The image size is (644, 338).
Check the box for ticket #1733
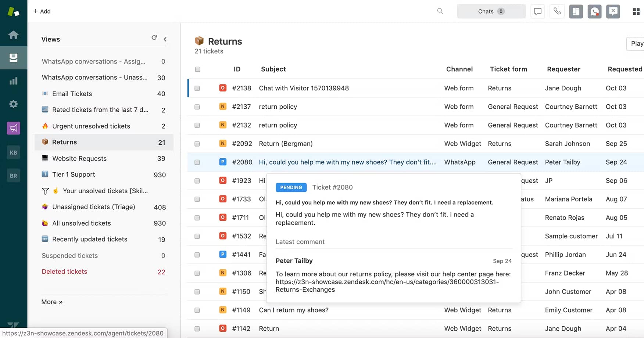(x=197, y=199)
